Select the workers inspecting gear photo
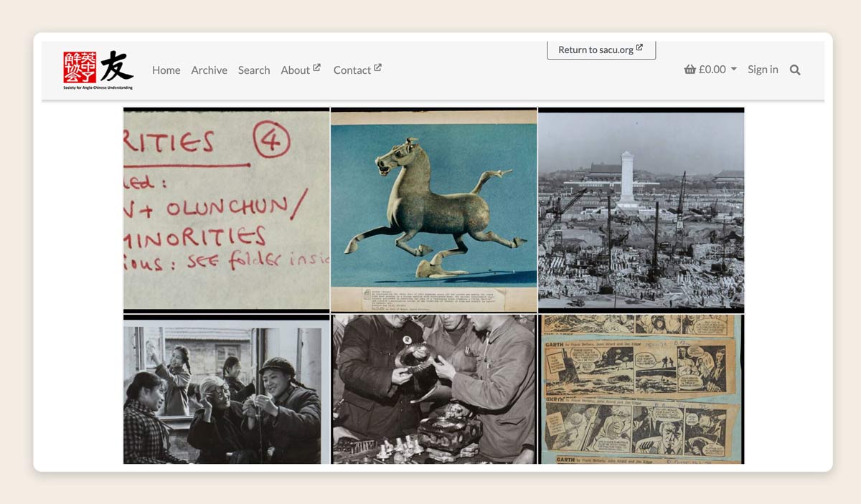This screenshot has width=861, height=504. pos(433,389)
